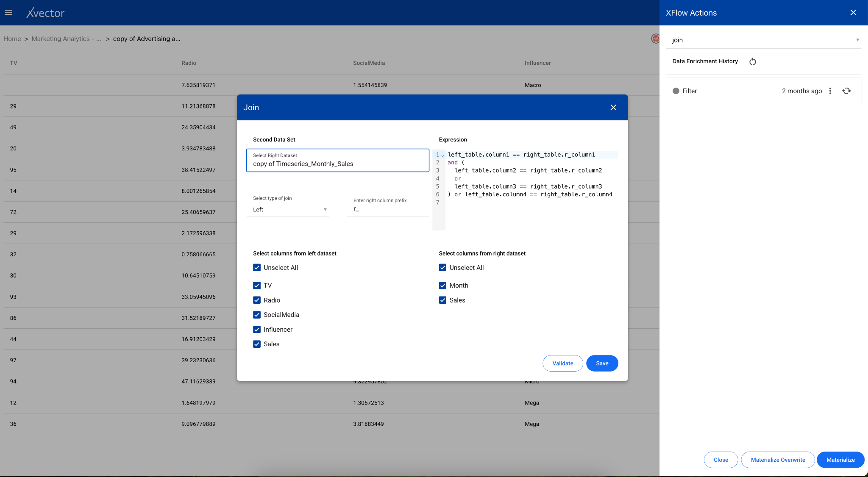The height and width of the screenshot is (477, 868).
Task: Click the Macro influencer cell
Action: pyautogui.click(x=533, y=85)
